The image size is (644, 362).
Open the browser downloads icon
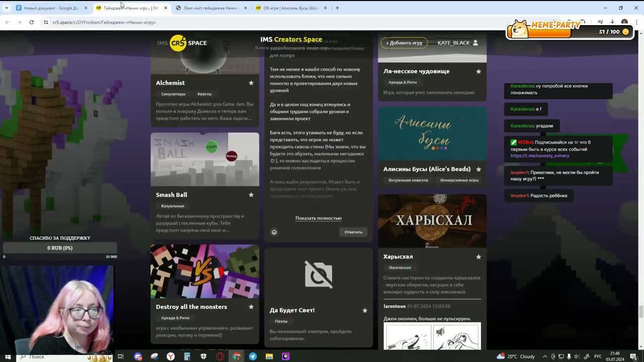(612, 22)
